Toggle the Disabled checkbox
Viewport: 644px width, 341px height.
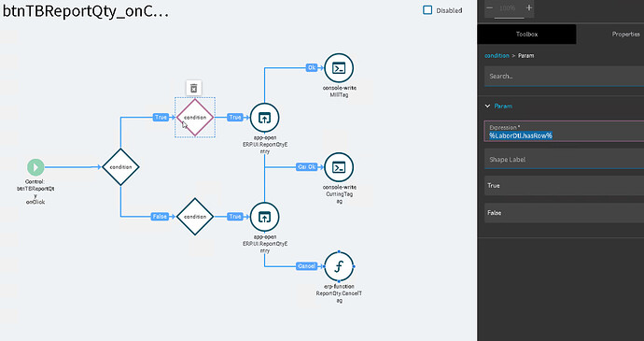click(427, 10)
